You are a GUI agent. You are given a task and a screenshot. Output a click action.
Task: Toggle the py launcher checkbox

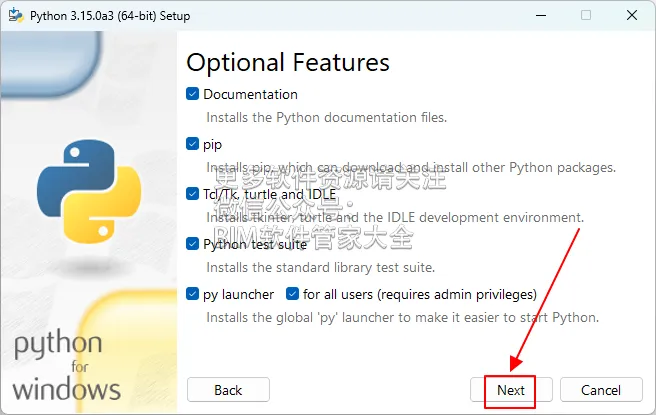(193, 294)
